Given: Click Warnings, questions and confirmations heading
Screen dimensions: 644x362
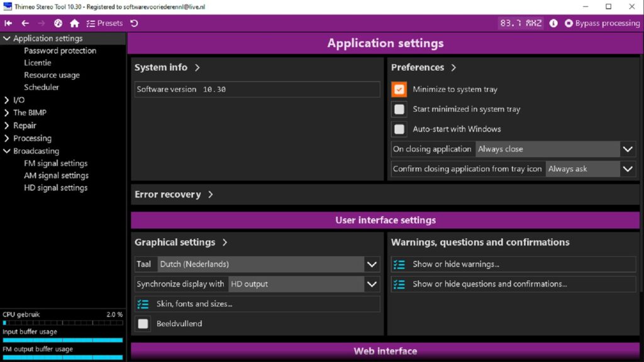Looking at the screenshot, I should [480, 243].
